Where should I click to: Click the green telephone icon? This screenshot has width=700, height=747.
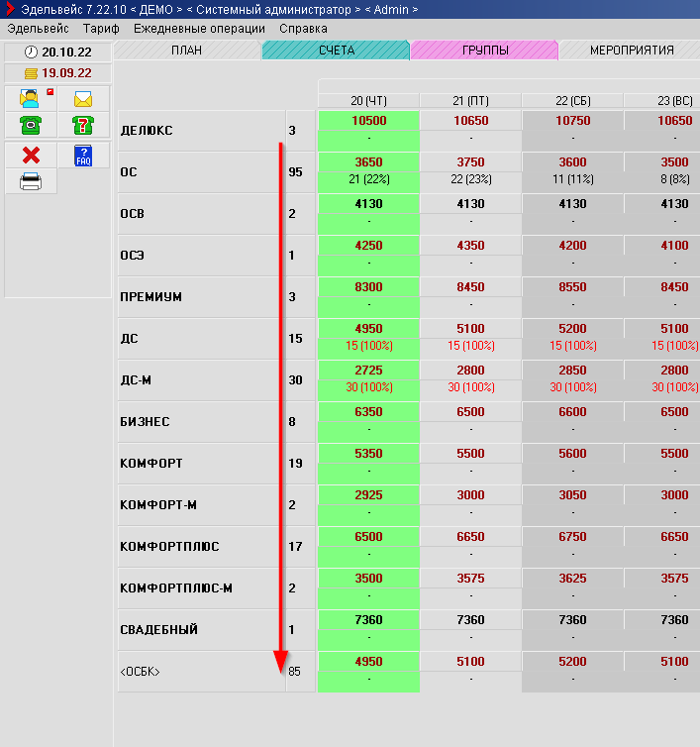(x=32, y=125)
